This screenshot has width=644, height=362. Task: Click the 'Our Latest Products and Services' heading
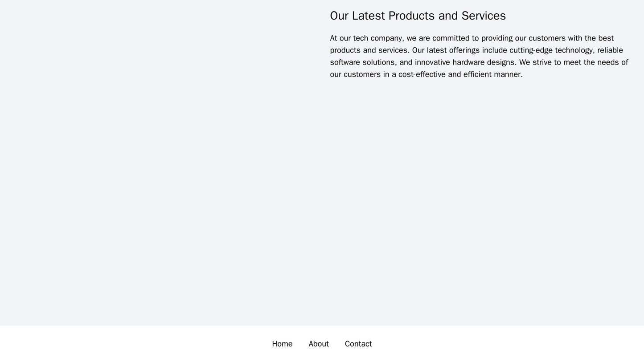pyautogui.click(x=417, y=16)
